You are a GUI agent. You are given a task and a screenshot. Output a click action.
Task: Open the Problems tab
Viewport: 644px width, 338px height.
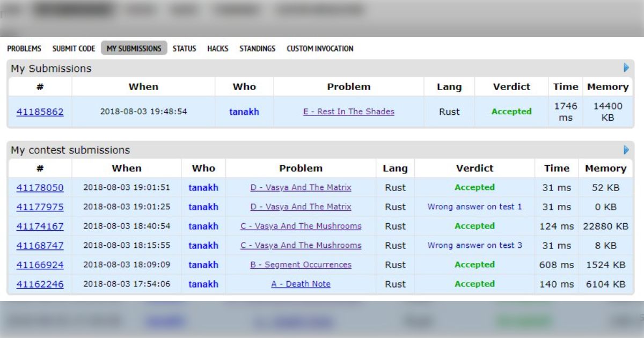[x=24, y=48]
